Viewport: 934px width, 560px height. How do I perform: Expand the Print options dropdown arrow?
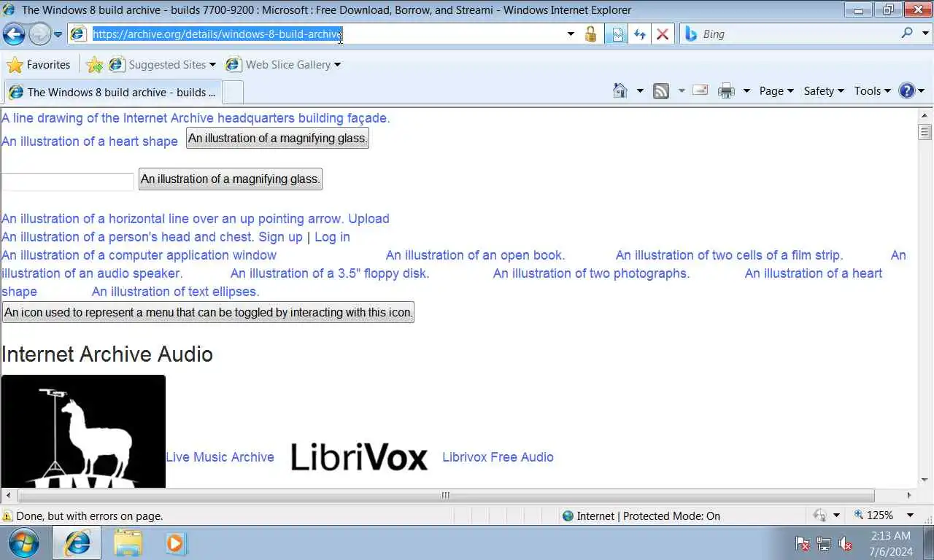click(746, 91)
